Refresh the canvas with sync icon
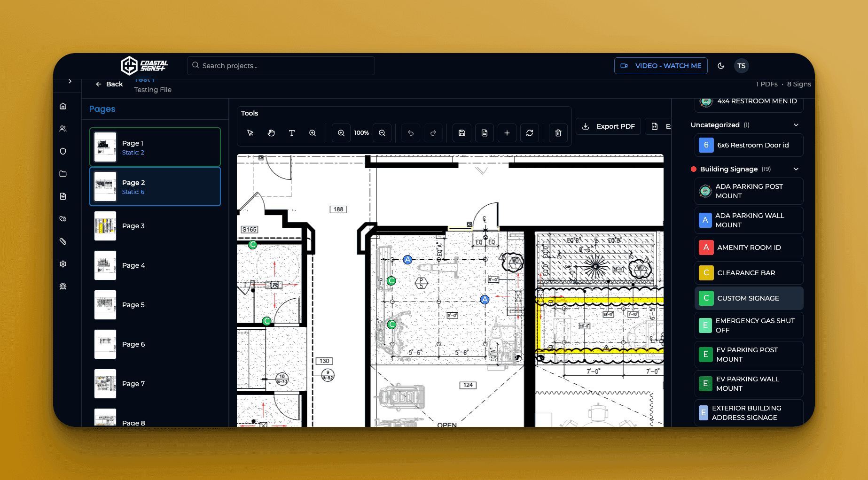Image resolution: width=868 pixels, height=480 pixels. coord(530,133)
